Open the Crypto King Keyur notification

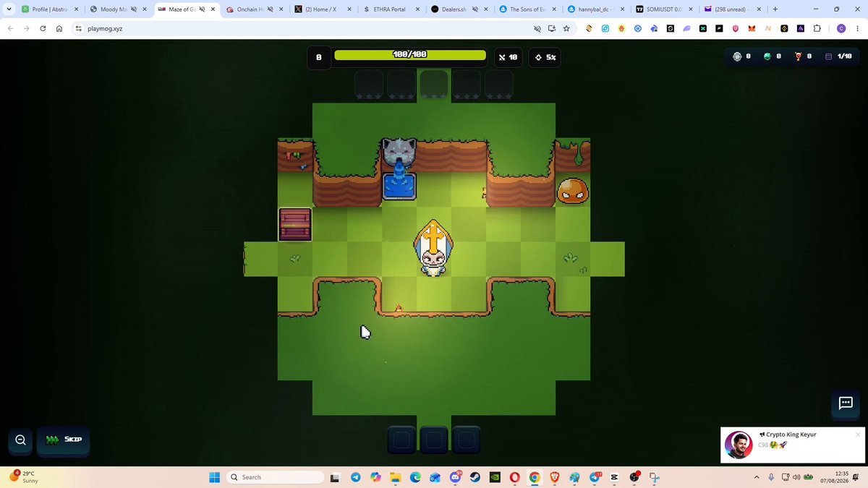pyautogui.click(x=792, y=444)
